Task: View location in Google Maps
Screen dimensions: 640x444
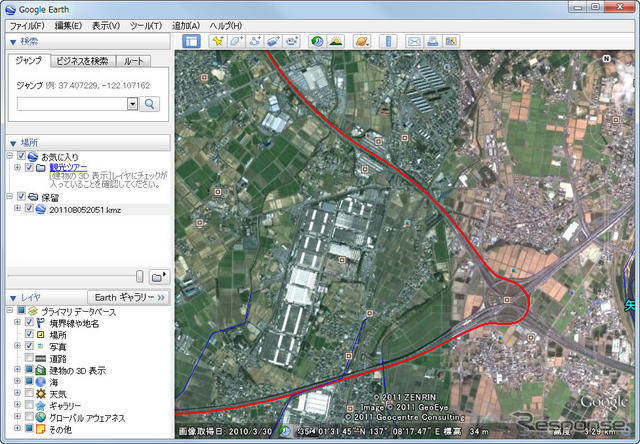Action: coord(451,41)
